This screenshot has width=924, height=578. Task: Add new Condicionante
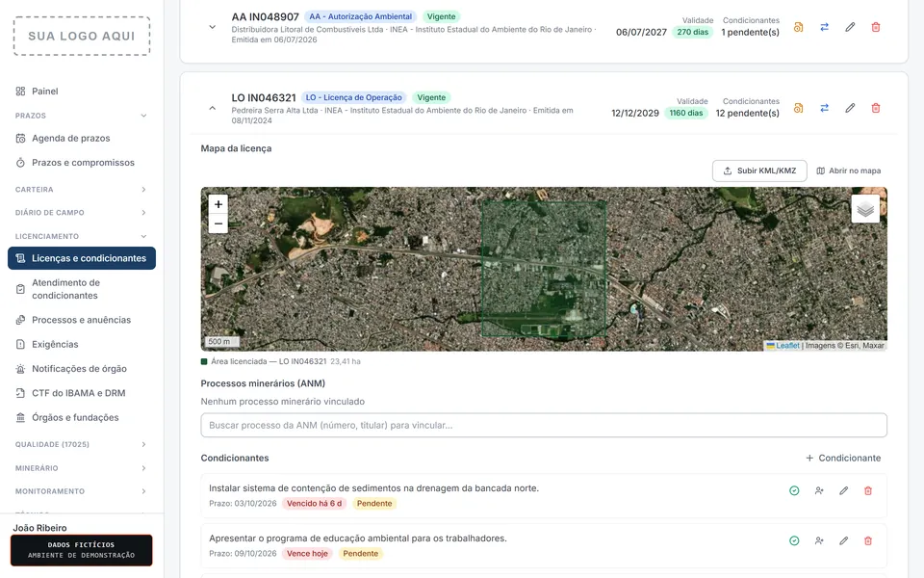(843, 458)
